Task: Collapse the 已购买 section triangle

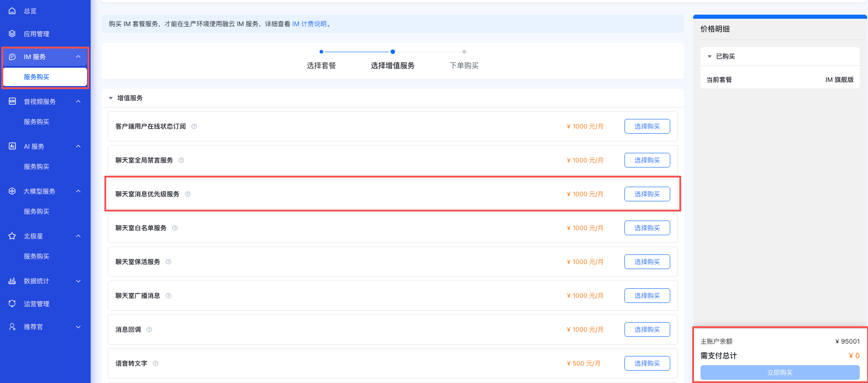Action: point(710,56)
